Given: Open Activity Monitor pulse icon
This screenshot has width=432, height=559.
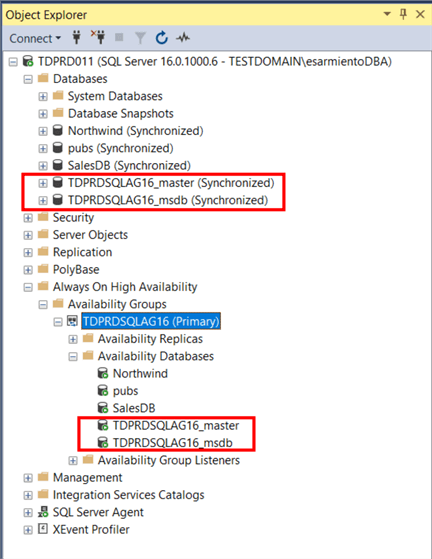Looking at the screenshot, I should coord(183,37).
